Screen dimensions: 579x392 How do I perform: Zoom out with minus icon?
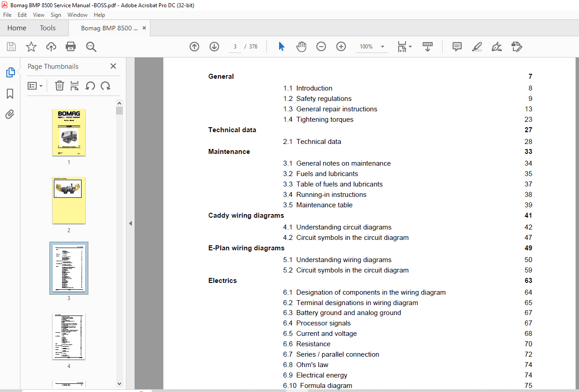(321, 47)
